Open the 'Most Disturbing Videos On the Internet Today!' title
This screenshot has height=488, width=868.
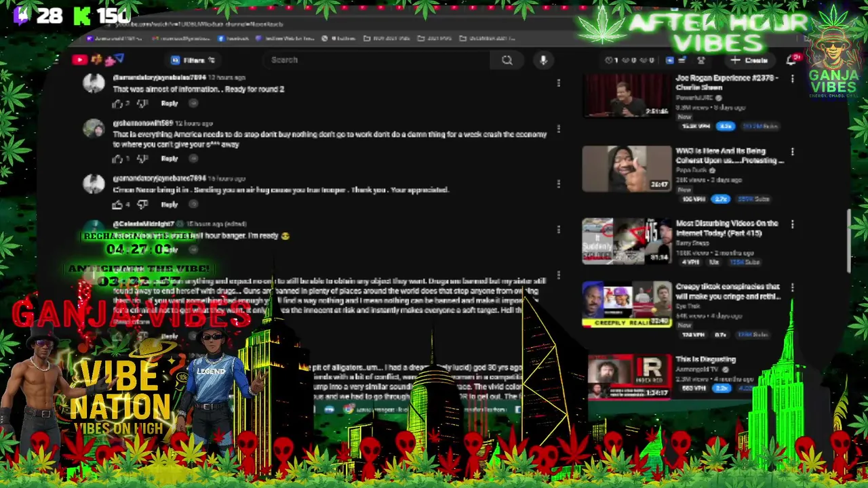[726, 228]
